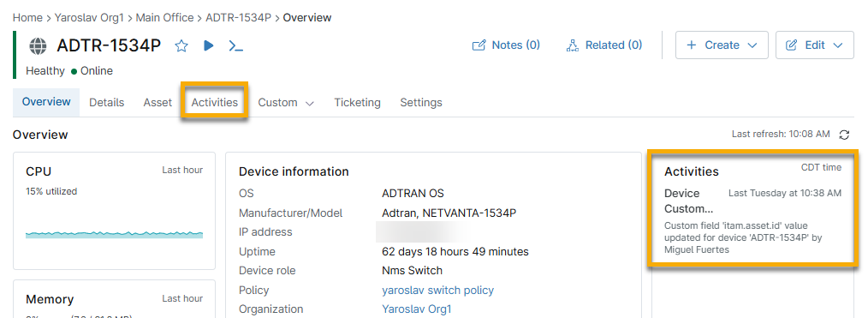
Task: Go to the Home breadcrumb
Action: click(x=27, y=18)
